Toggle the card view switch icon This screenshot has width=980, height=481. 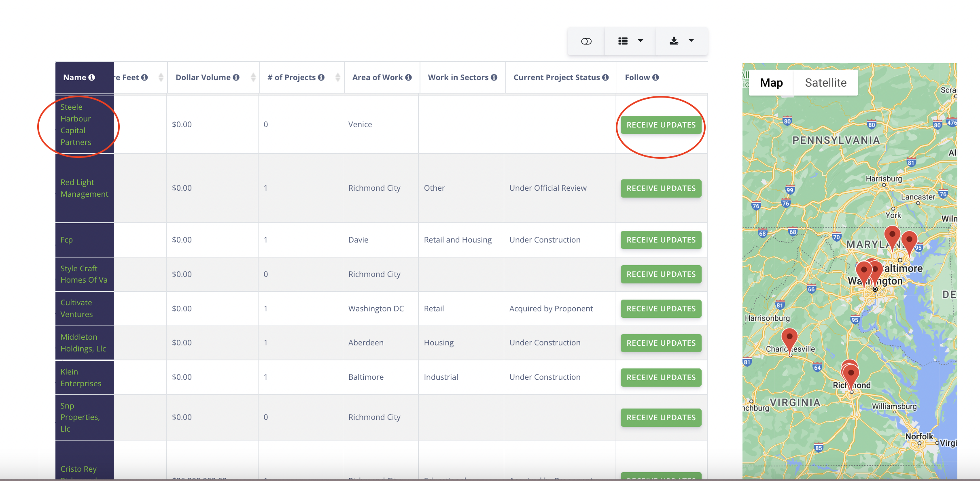point(586,41)
